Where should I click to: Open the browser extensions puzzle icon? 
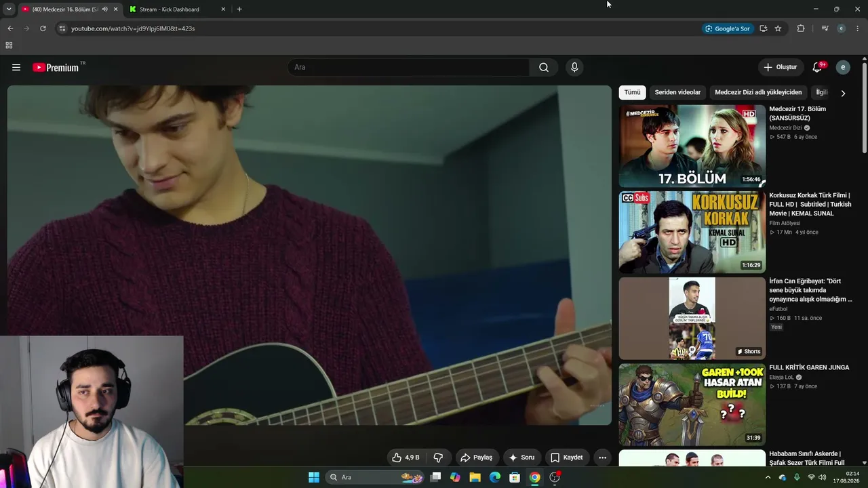click(801, 28)
